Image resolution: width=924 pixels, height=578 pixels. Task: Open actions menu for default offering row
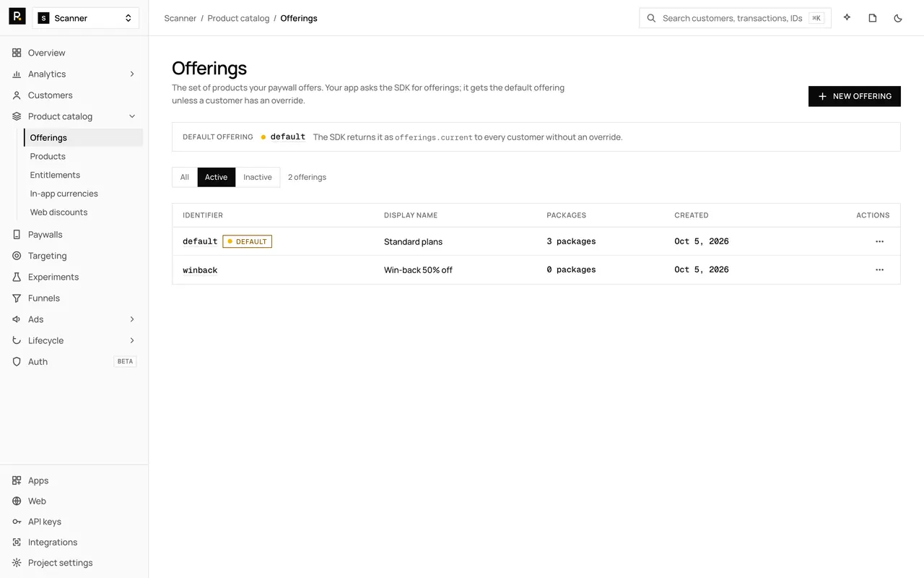[879, 241]
